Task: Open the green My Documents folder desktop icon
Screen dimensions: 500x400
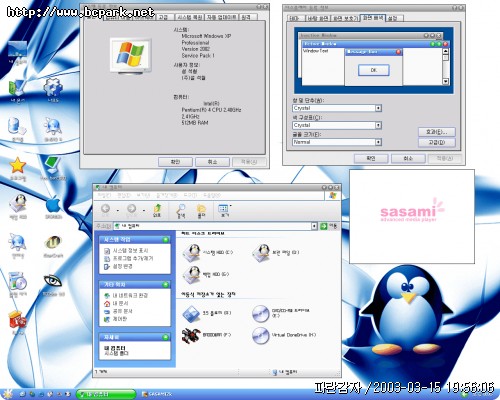Action: click(17, 88)
